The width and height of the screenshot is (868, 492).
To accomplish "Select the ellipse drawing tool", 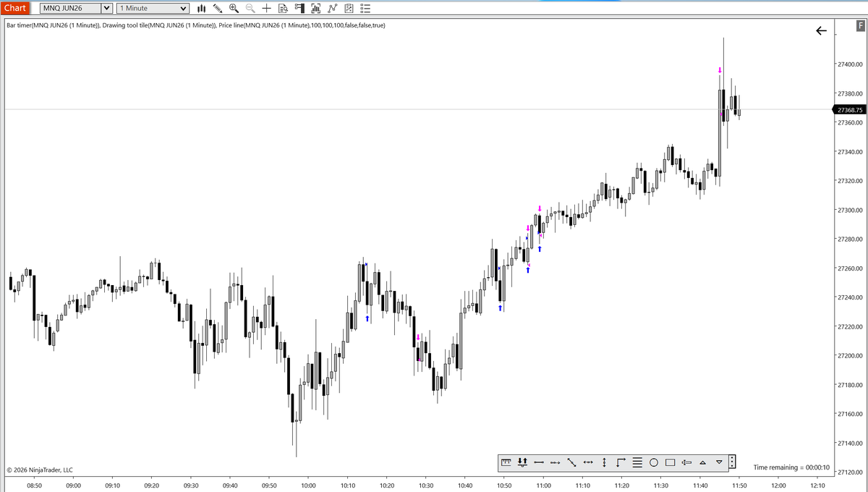I will click(654, 462).
